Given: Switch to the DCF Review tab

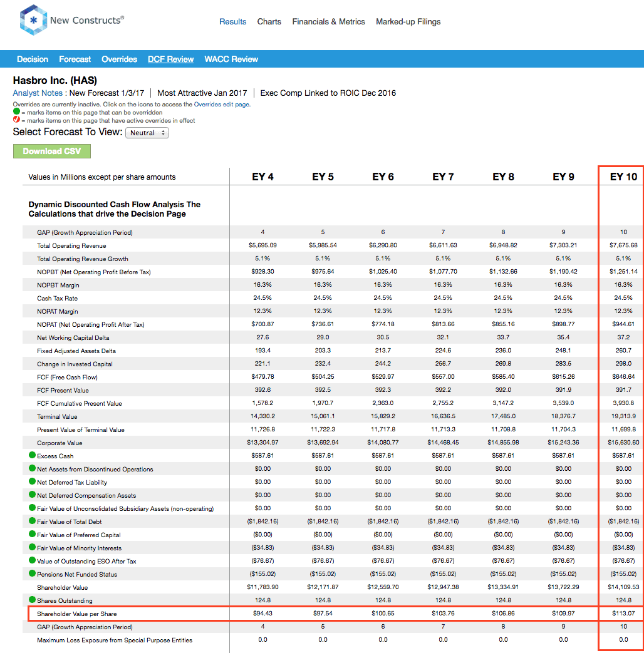Looking at the screenshot, I should pos(170,59).
